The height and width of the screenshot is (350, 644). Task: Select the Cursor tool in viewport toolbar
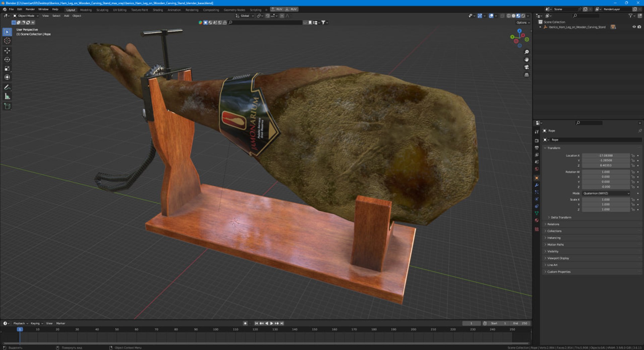[x=7, y=41]
